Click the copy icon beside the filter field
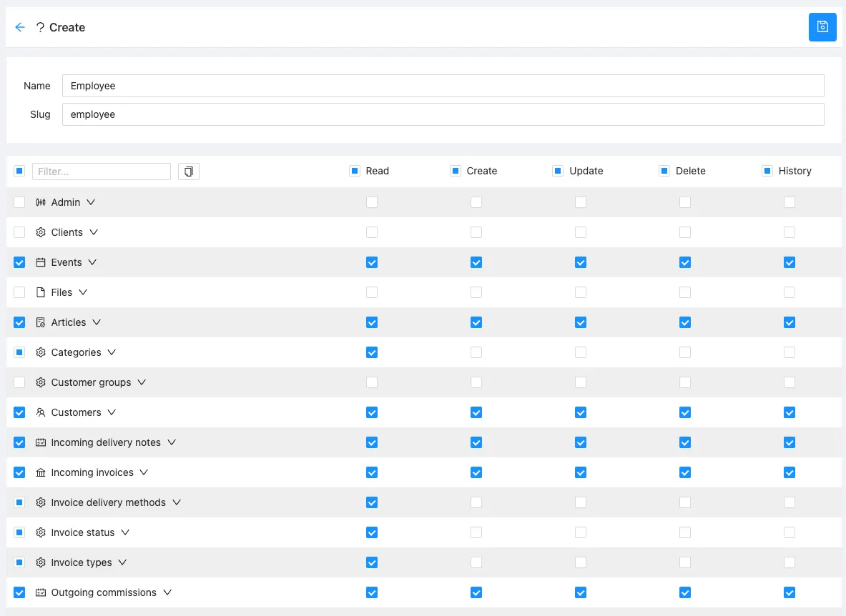Viewport: 846px width, 616px height. coord(188,172)
